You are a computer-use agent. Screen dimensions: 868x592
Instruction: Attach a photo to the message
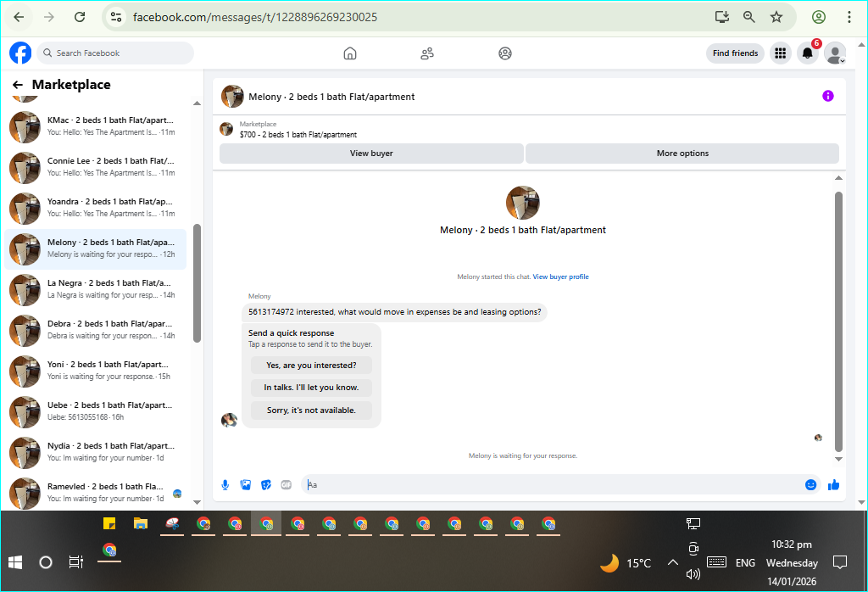point(246,485)
